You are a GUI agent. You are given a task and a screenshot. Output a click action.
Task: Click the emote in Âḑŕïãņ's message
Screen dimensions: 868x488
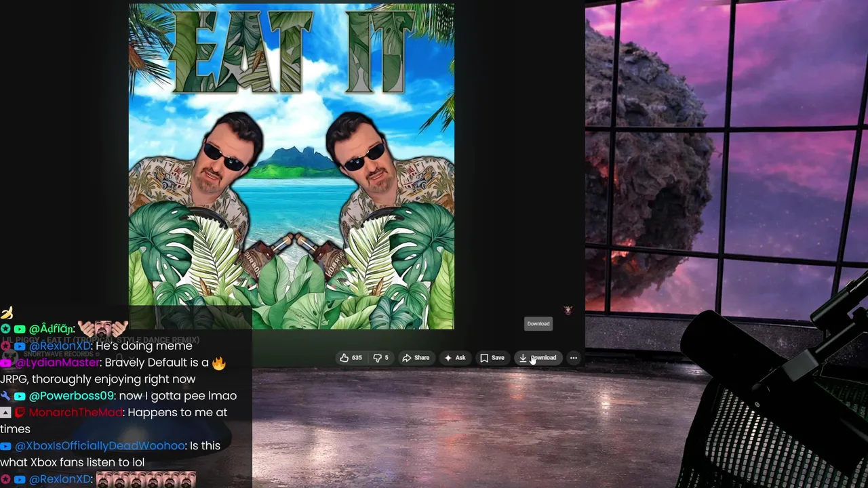[x=102, y=328]
